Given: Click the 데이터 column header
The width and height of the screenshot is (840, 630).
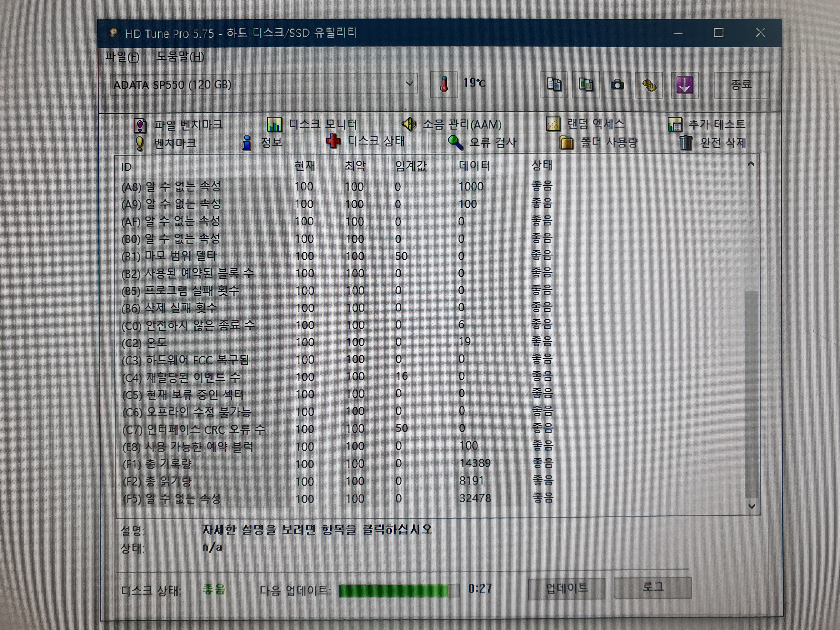Looking at the screenshot, I should [474, 166].
